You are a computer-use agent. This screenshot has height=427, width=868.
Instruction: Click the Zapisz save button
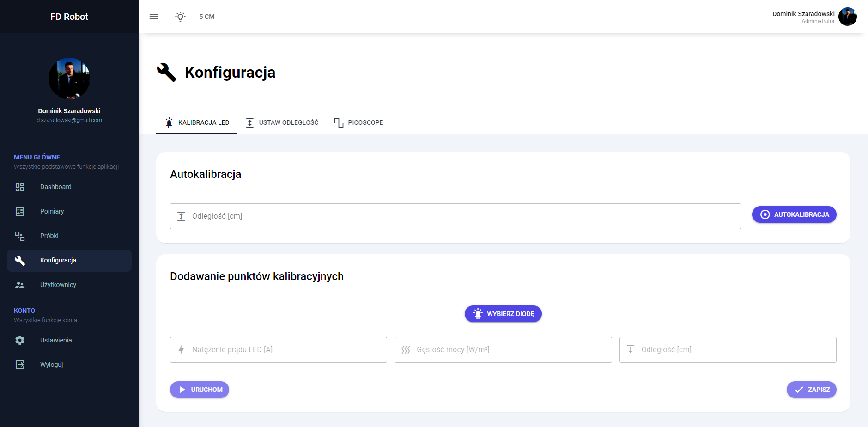[811, 390]
